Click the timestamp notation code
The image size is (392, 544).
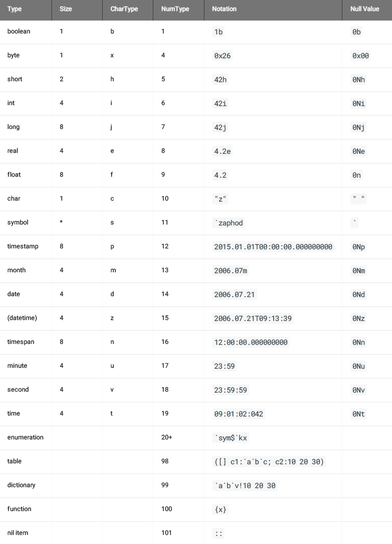[273, 247]
